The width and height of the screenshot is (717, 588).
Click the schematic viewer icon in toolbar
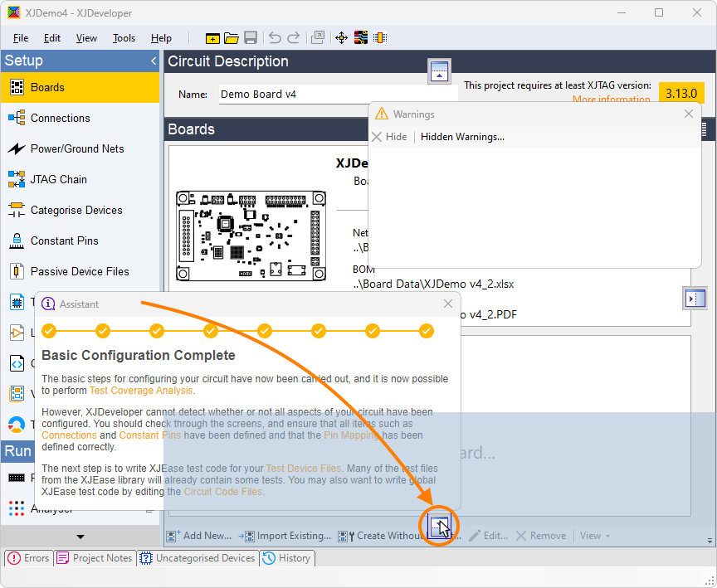pyautogui.click(x=380, y=38)
